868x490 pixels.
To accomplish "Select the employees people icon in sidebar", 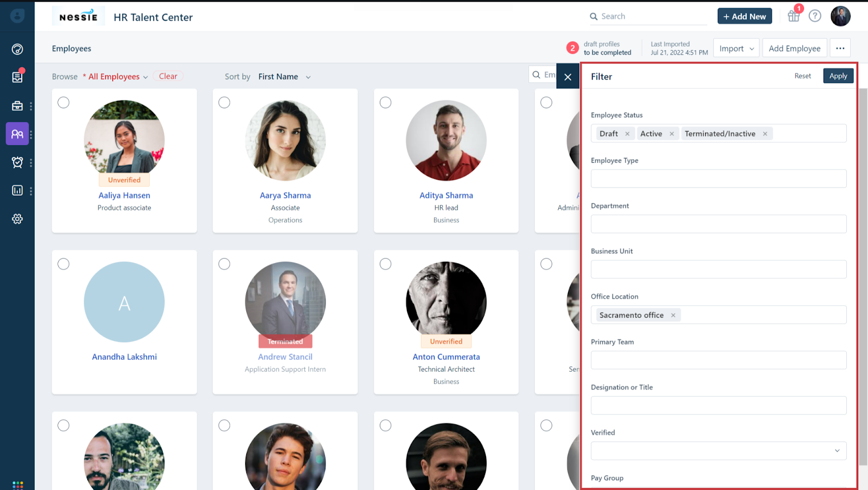I will pyautogui.click(x=17, y=134).
